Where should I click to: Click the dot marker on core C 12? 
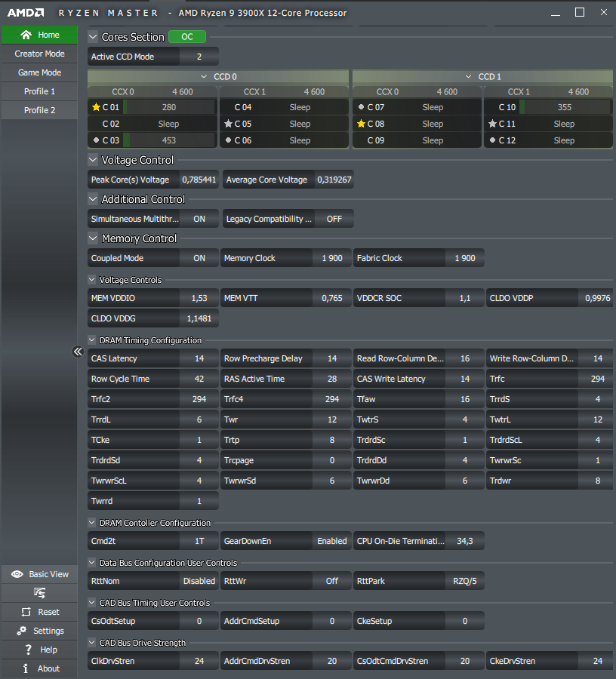click(x=492, y=140)
